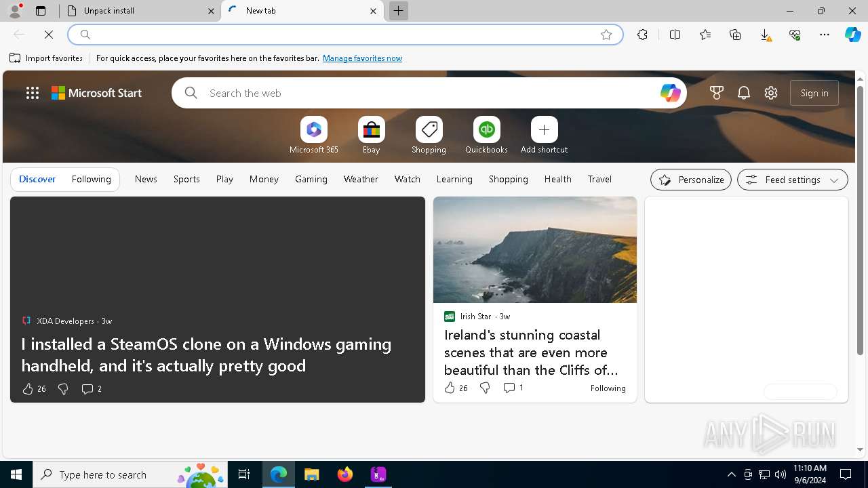This screenshot has width=868, height=488.
Task: Open the Travel category
Action: (x=599, y=179)
